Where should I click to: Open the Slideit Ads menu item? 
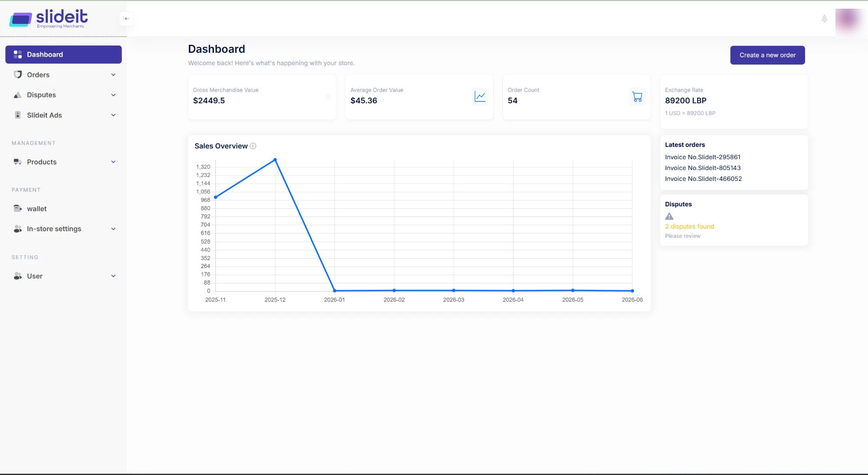tap(63, 115)
